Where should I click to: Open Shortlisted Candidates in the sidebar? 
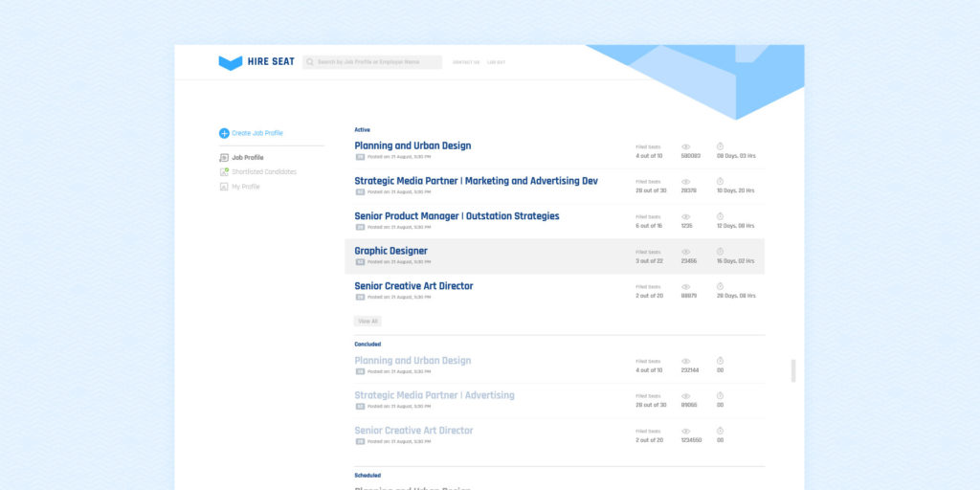(x=264, y=172)
